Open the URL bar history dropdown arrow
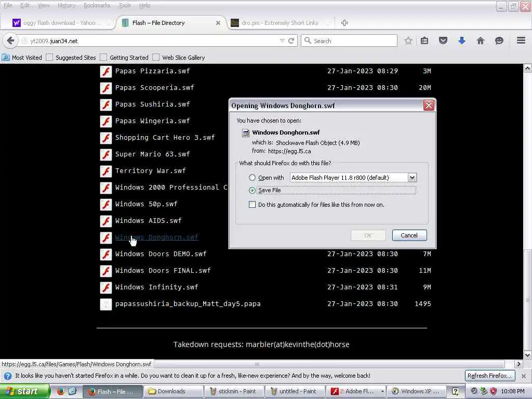Screen dimensions: 532x399 point(282,41)
